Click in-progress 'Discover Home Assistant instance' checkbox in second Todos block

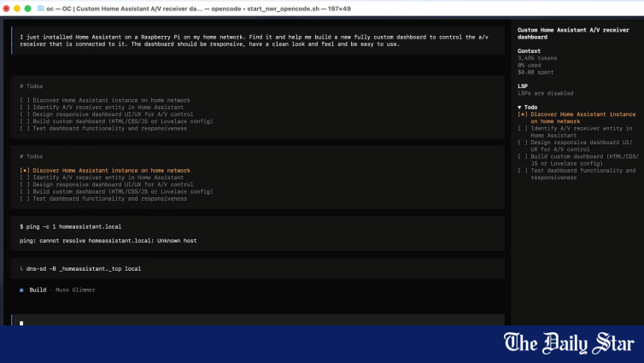[x=25, y=171]
